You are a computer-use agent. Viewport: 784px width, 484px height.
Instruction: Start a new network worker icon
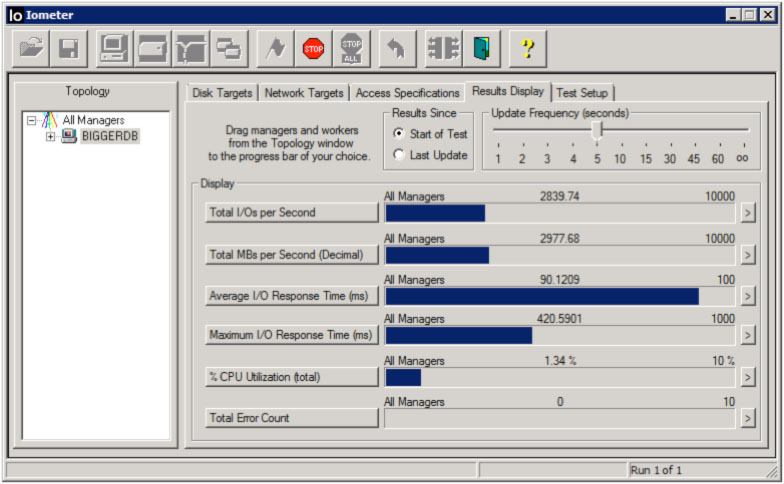point(190,48)
